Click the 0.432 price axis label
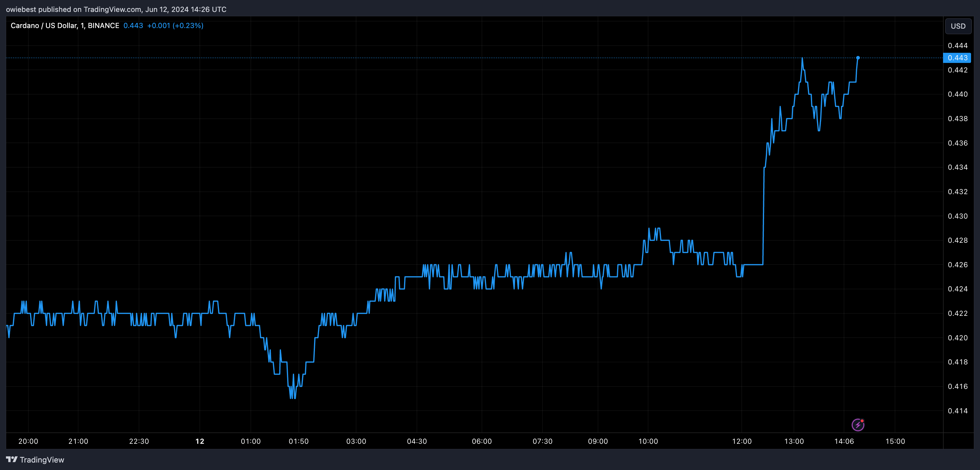 958,192
